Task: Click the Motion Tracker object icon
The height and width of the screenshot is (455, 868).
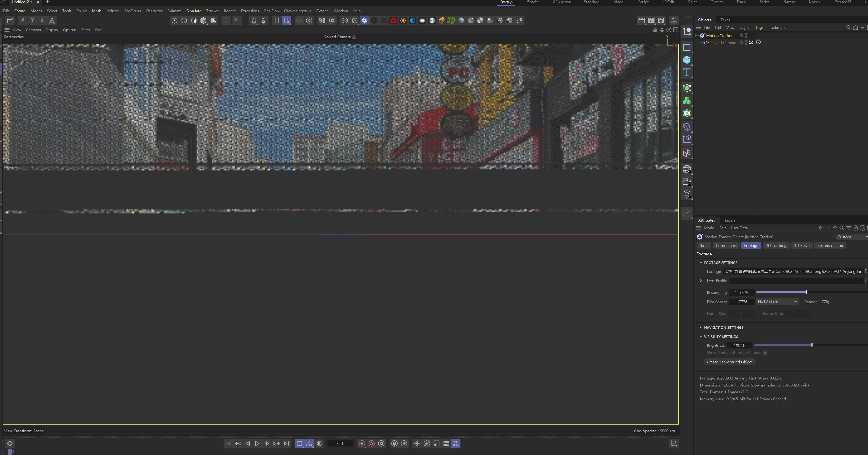Action: pyautogui.click(x=702, y=35)
